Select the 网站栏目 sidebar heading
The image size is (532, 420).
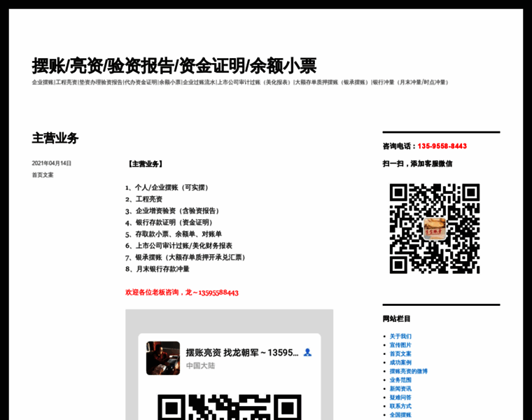(397, 319)
